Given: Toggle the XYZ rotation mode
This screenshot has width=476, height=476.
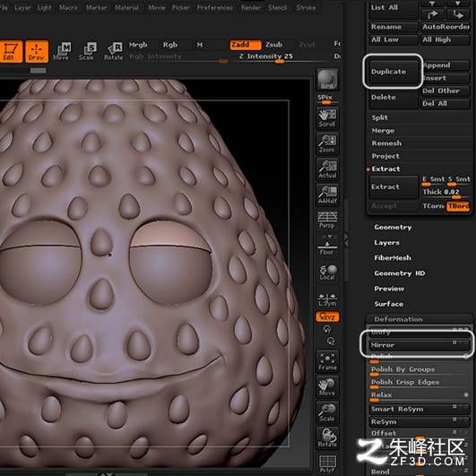Looking at the screenshot, I should pos(327,316).
